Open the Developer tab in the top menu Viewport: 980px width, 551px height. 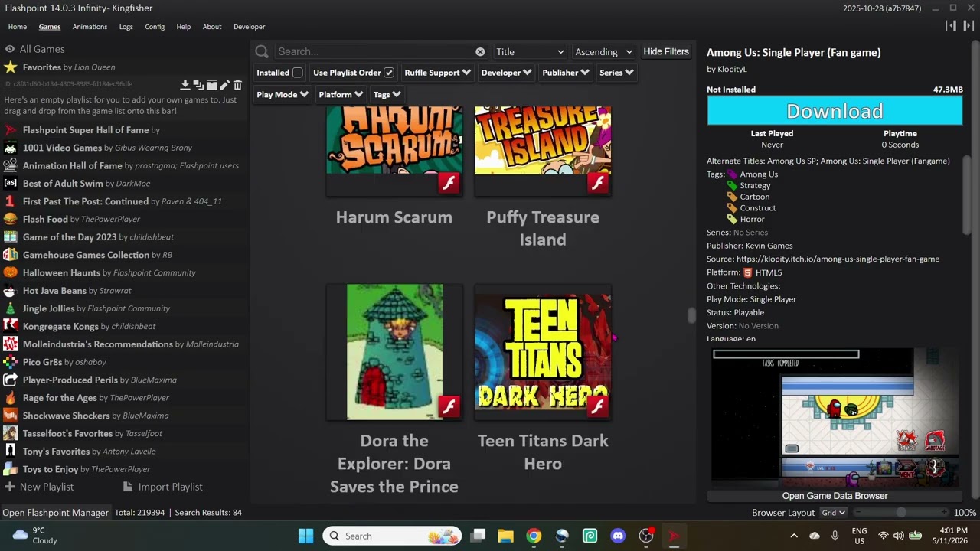point(250,27)
